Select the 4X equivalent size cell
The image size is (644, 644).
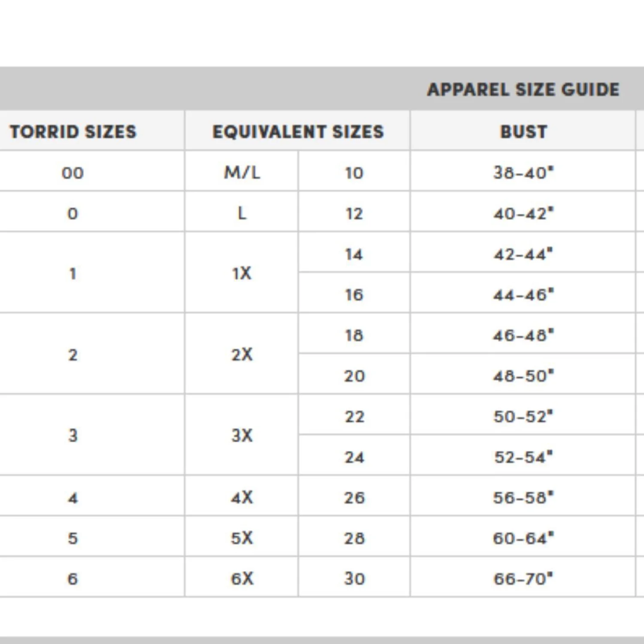click(242, 497)
